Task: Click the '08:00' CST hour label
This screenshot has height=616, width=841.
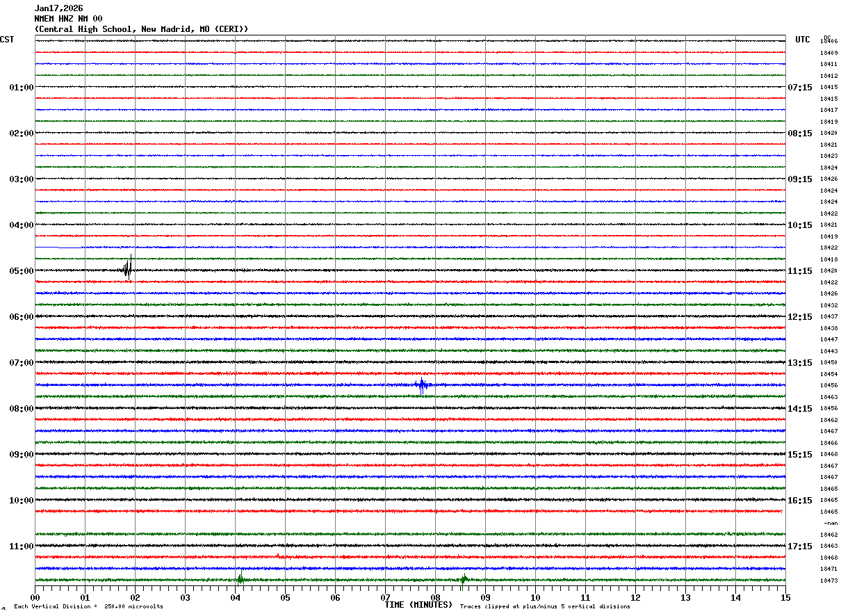Action: (22, 409)
